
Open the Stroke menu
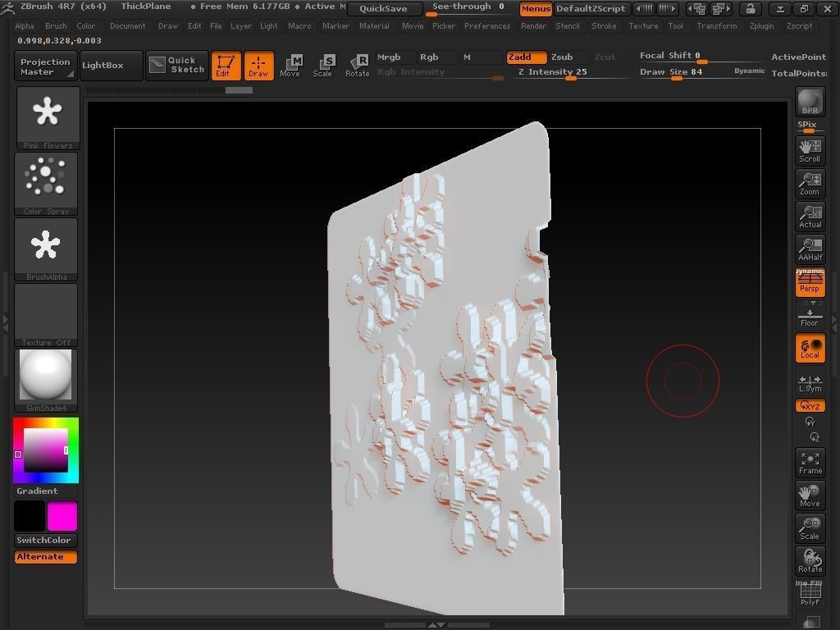click(x=605, y=25)
